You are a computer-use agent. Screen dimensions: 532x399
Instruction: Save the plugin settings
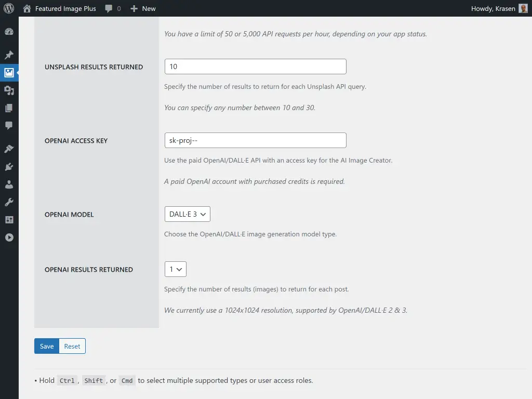coord(47,346)
